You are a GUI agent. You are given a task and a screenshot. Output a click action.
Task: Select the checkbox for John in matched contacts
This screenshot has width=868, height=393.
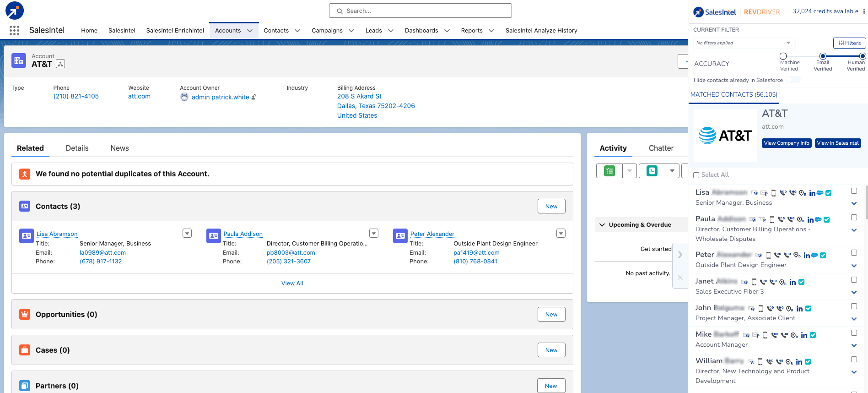pyautogui.click(x=854, y=306)
